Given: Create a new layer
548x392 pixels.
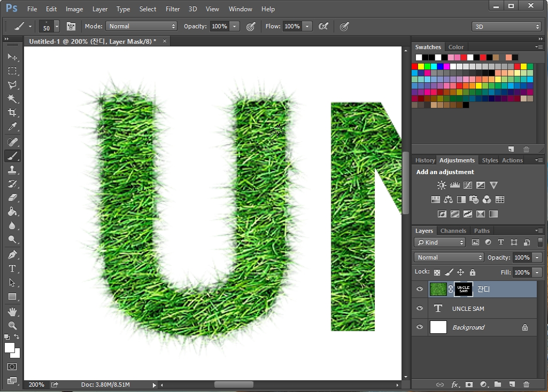Looking at the screenshot, I should [x=512, y=385].
